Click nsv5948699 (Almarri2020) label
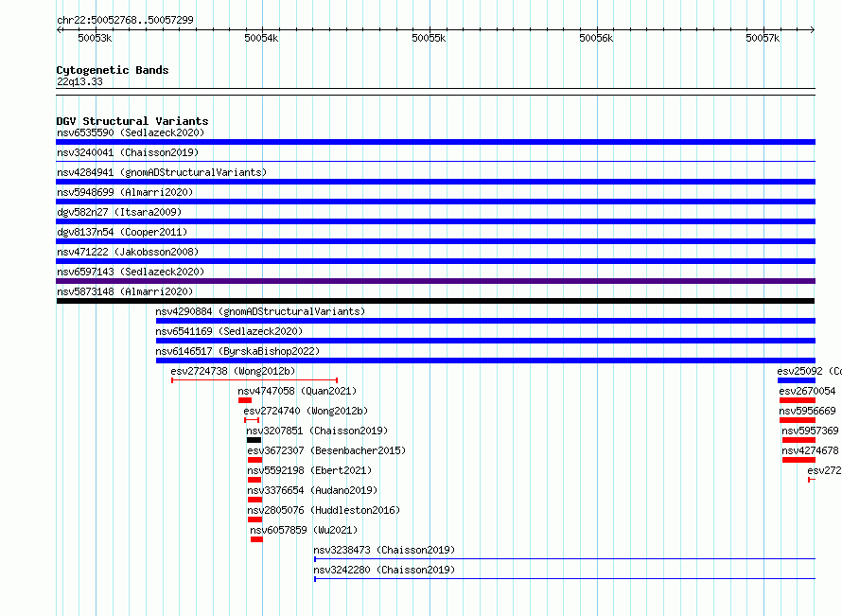842x616 pixels. coord(125,192)
